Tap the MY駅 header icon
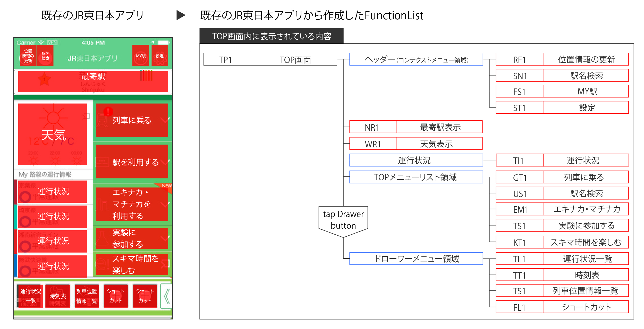 tap(141, 56)
